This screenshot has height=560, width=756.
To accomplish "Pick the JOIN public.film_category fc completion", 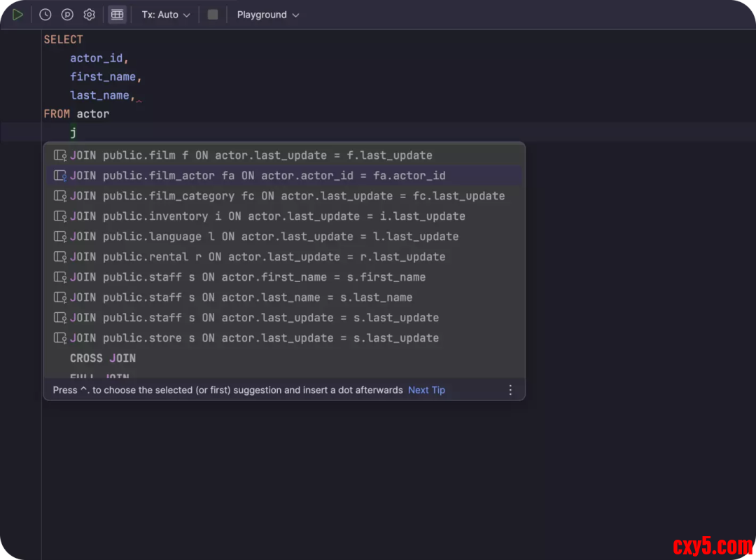I will [287, 196].
